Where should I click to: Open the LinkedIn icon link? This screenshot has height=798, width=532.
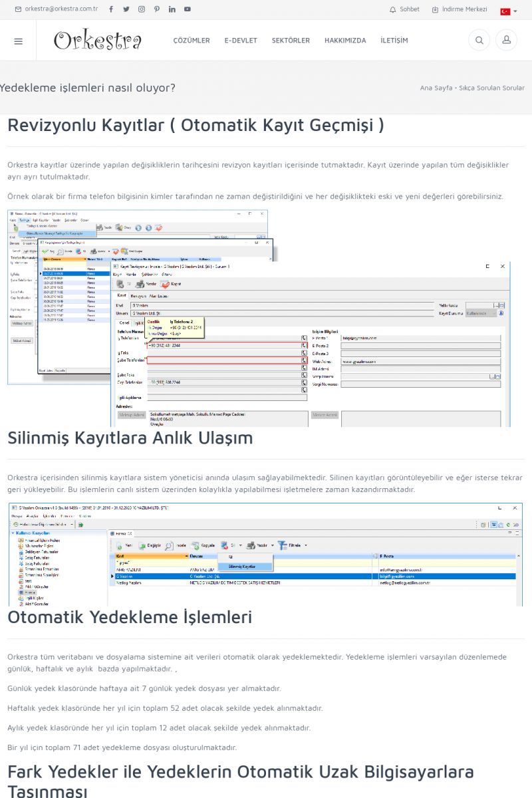[172, 9]
